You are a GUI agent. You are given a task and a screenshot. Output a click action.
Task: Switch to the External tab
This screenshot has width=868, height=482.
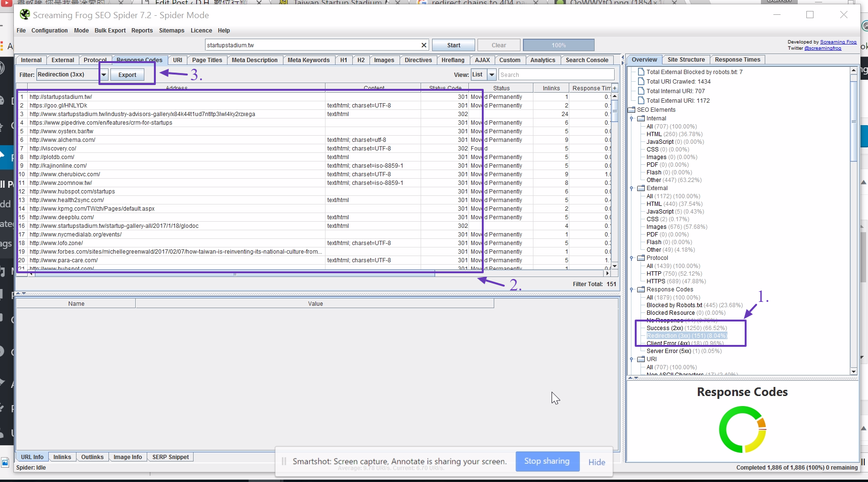point(63,60)
